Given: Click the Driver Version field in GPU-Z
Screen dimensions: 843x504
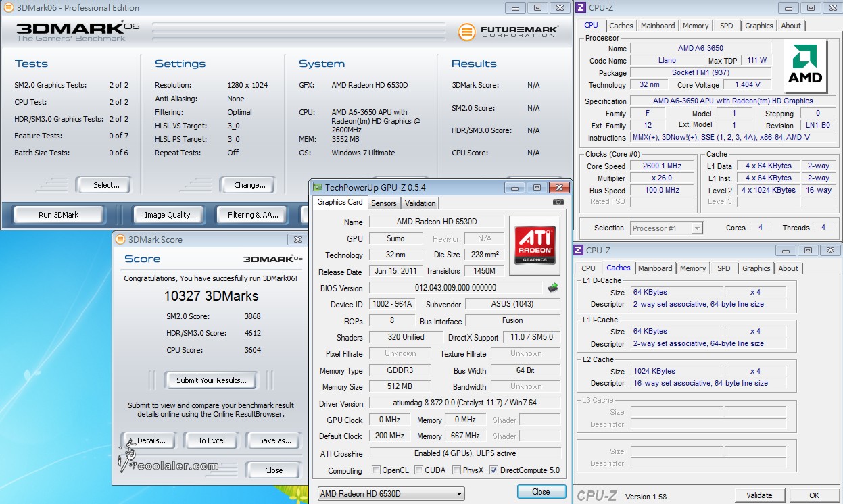Looking at the screenshot, I should coord(465,403).
